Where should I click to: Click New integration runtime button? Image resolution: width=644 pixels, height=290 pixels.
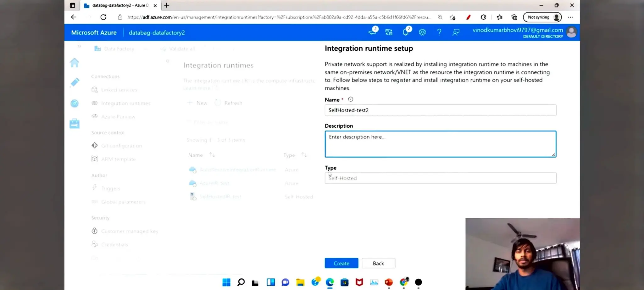tap(197, 103)
